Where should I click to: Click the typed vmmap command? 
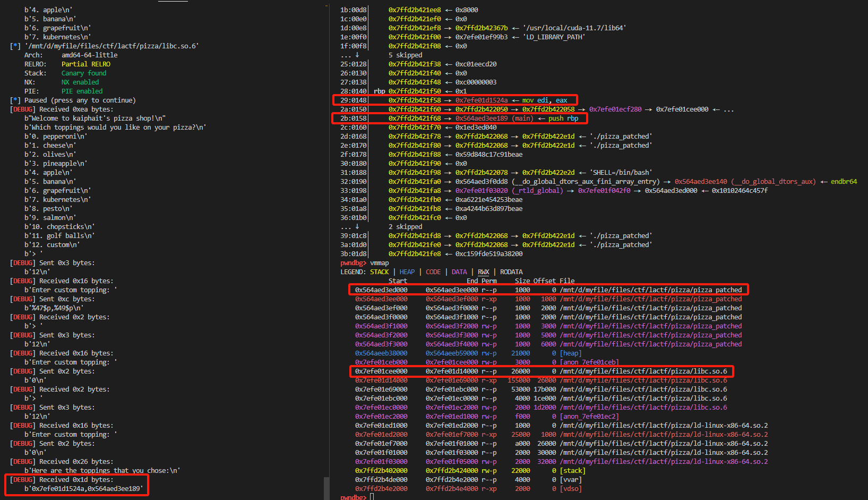[x=379, y=263]
